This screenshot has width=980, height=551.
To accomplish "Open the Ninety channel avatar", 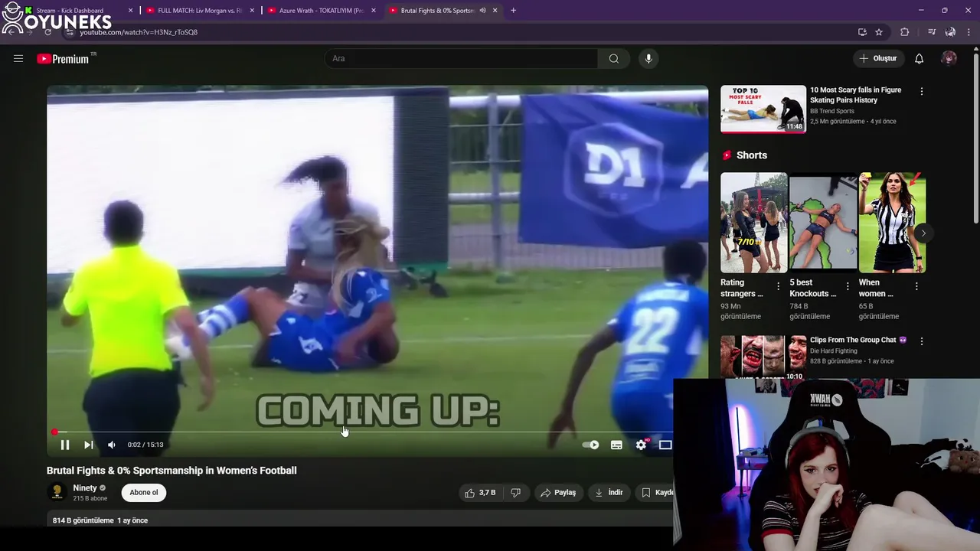I will (x=57, y=492).
